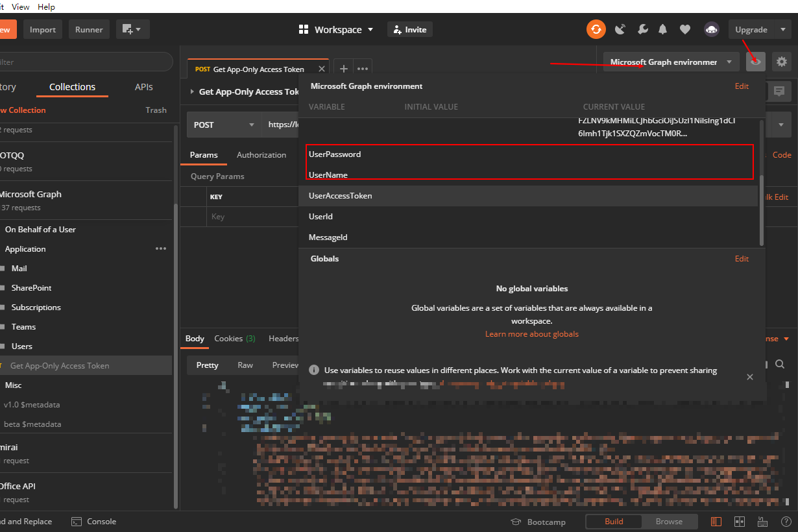Open the save response dropdown arrow

coord(787,339)
